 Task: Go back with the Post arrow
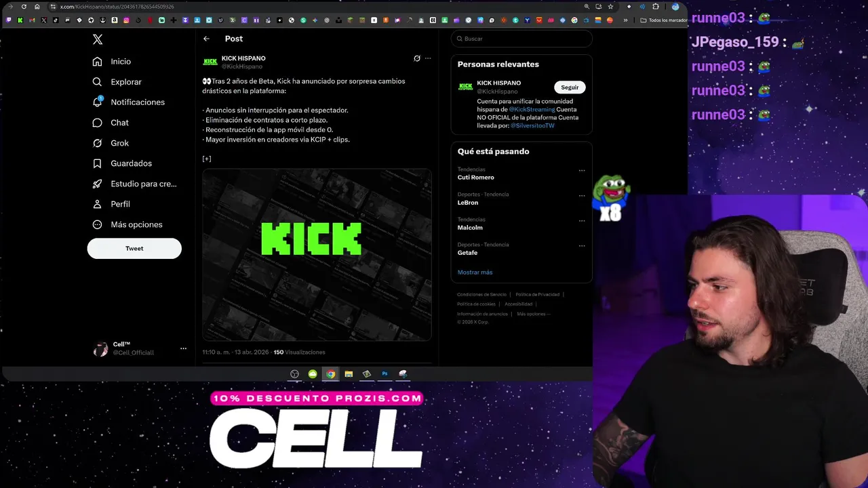point(206,39)
